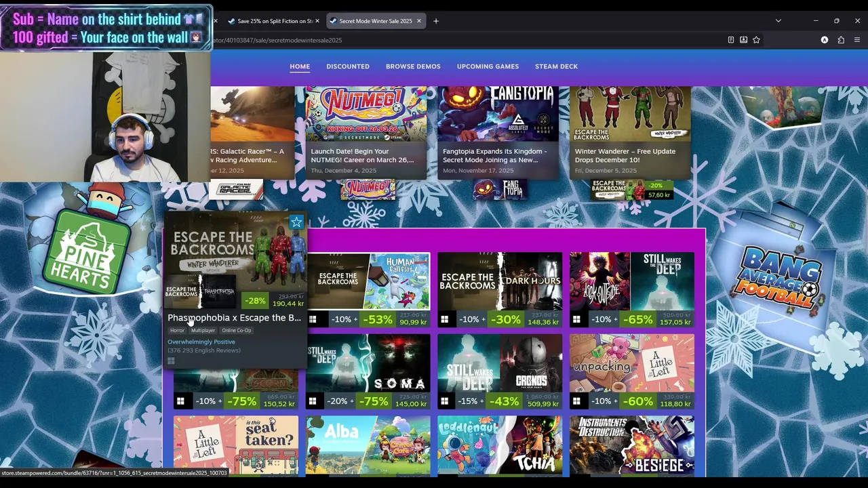Open a new browser tab with plus

point(436,21)
